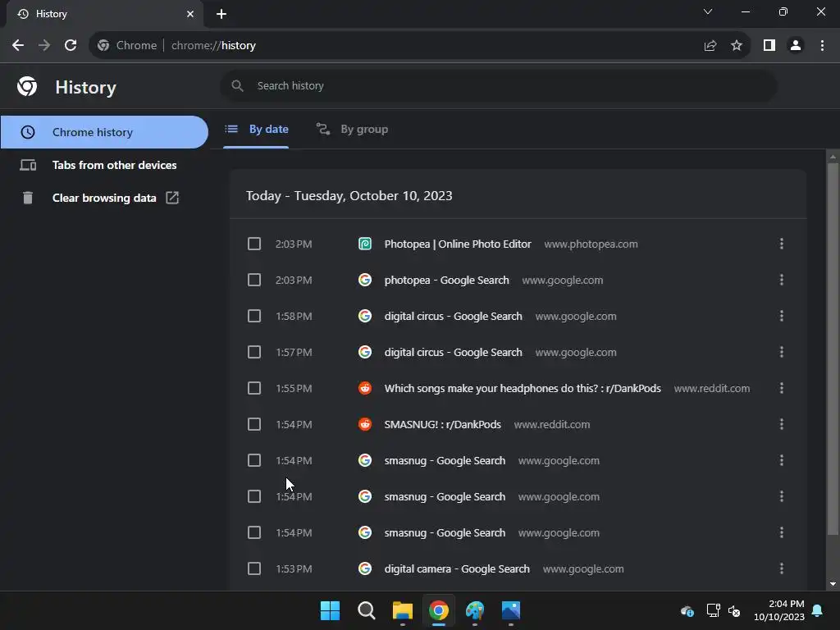Viewport: 840px width, 630px height.
Task: Switch to the By group tab
Action: pyautogui.click(x=352, y=129)
